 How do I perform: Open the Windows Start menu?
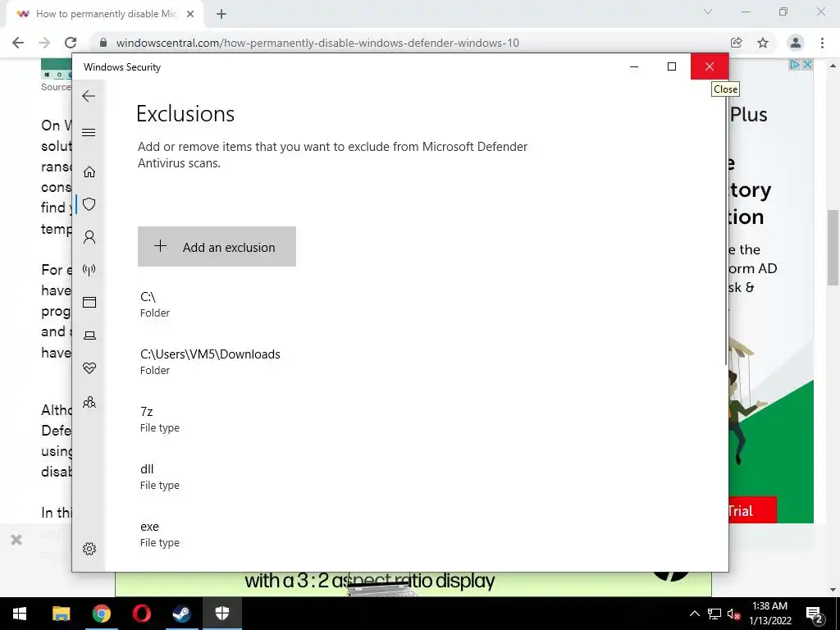[20, 614]
